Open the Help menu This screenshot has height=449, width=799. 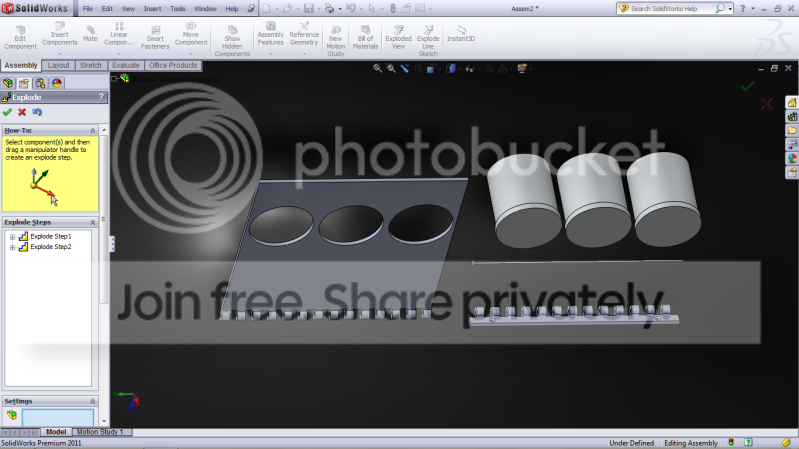tap(232, 9)
